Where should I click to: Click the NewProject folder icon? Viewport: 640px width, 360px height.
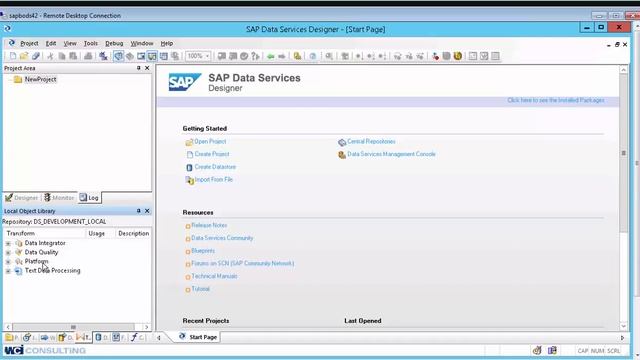(x=18, y=79)
